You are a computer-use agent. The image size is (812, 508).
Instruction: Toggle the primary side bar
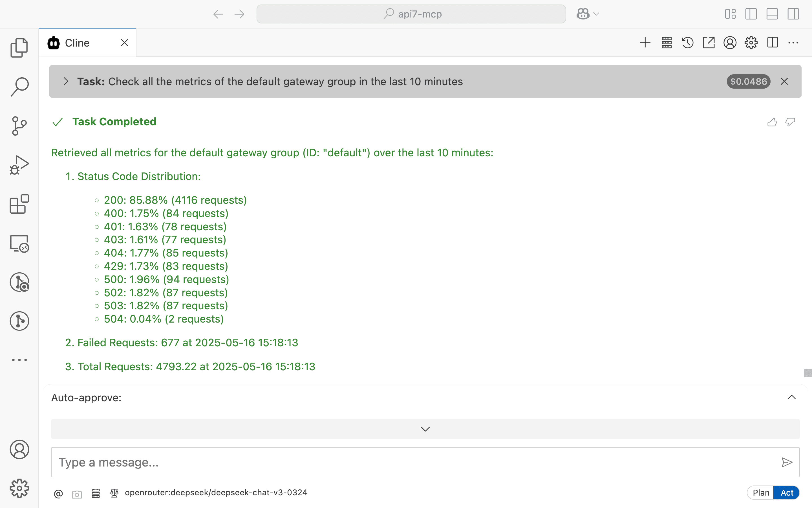click(751, 14)
